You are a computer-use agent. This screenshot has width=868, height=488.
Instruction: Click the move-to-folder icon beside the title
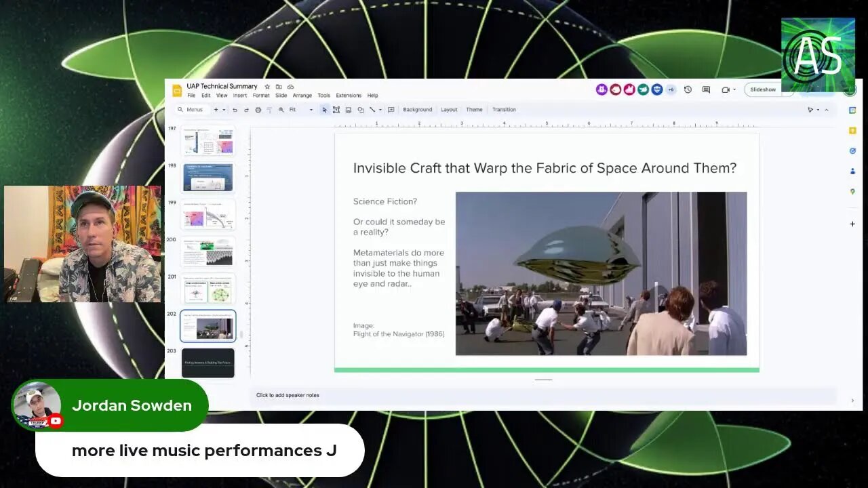click(279, 87)
